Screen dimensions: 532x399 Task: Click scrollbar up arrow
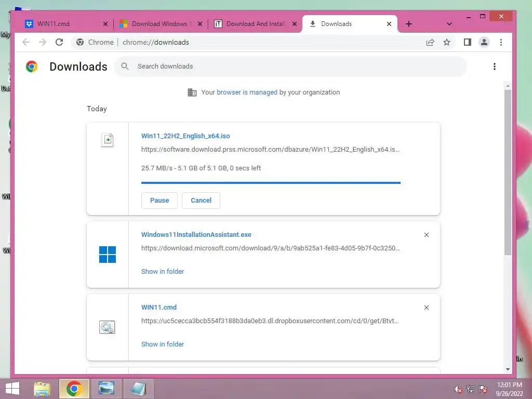click(508, 86)
